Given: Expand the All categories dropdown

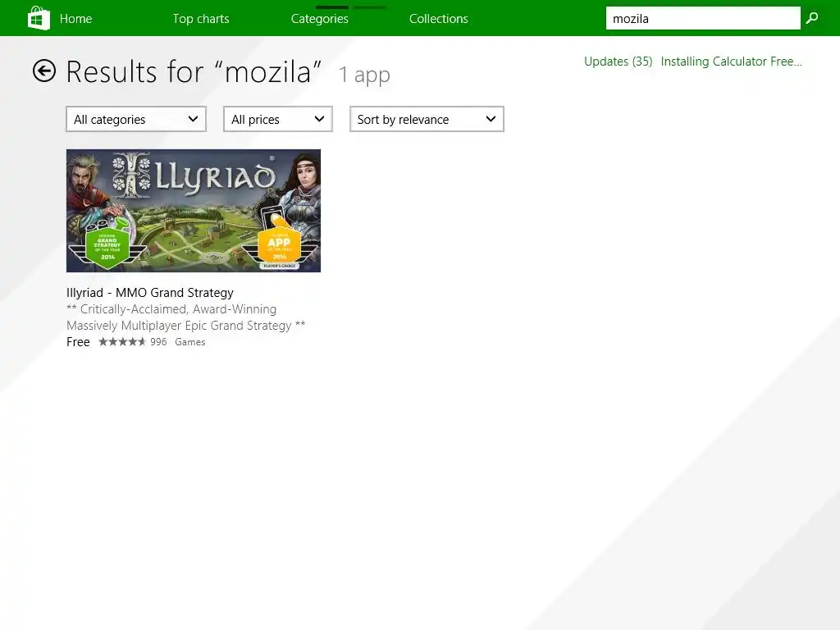Looking at the screenshot, I should pos(136,119).
